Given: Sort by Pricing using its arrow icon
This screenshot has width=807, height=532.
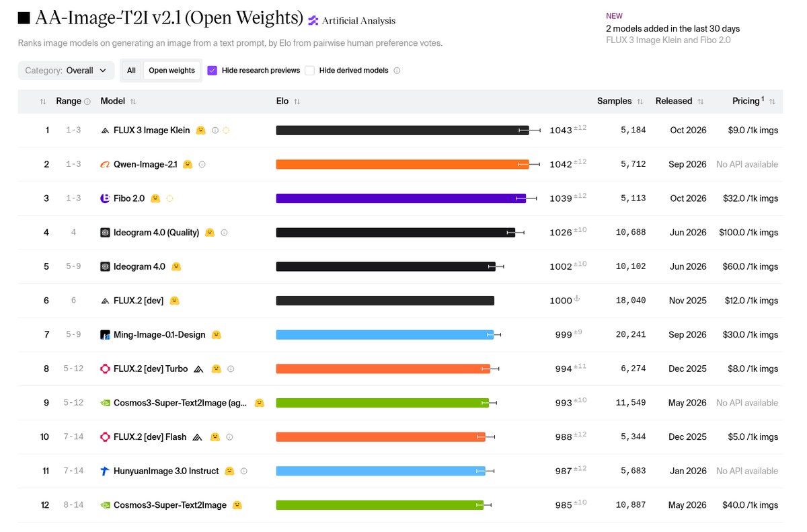Looking at the screenshot, I should tap(772, 102).
